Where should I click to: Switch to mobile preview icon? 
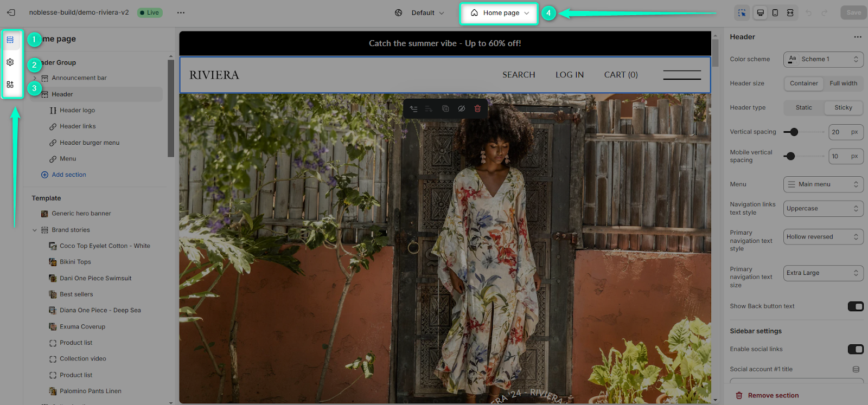[x=775, y=12]
